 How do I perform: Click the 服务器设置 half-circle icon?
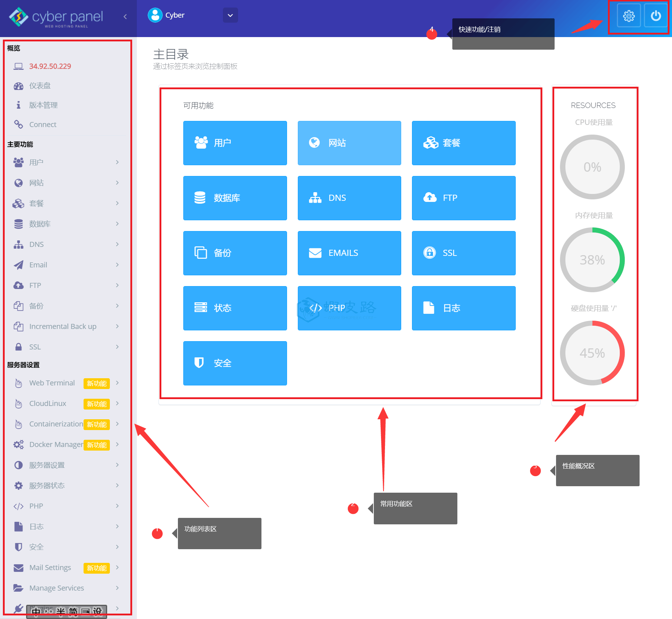[18, 465]
